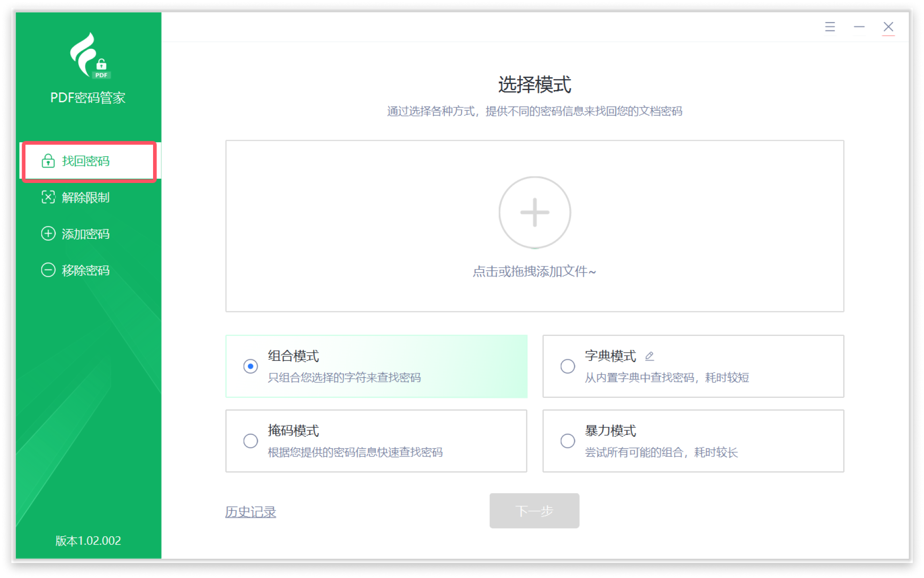Click the bracket icon beside 解除限制
The height and width of the screenshot is (578, 924).
(x=48, y=198)
